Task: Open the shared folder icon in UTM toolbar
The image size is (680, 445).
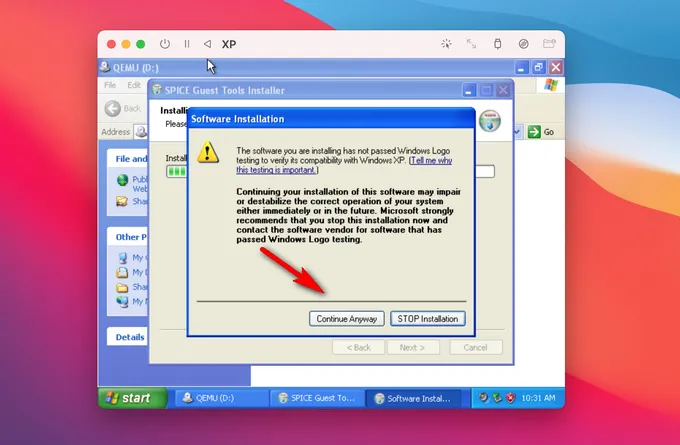Action: click(549, 43)
